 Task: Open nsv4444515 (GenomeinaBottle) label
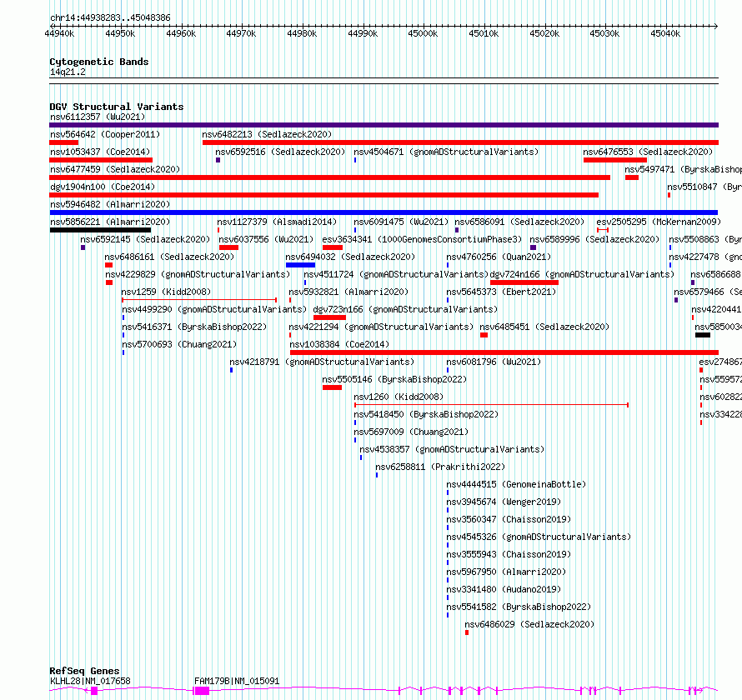coord(516,484)
